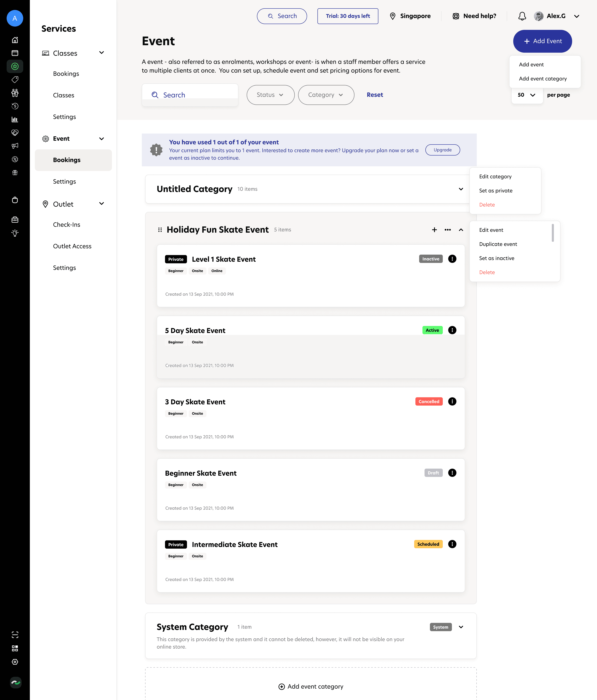This screenshot has height=700, width=597.
Task: Open the home icon in left rail
Action: 15,40
